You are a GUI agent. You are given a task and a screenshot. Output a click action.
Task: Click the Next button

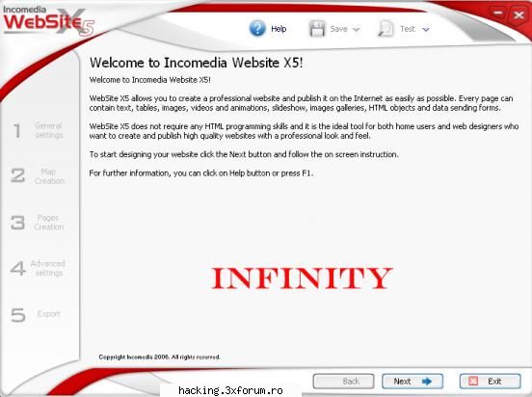pos(412,382)
